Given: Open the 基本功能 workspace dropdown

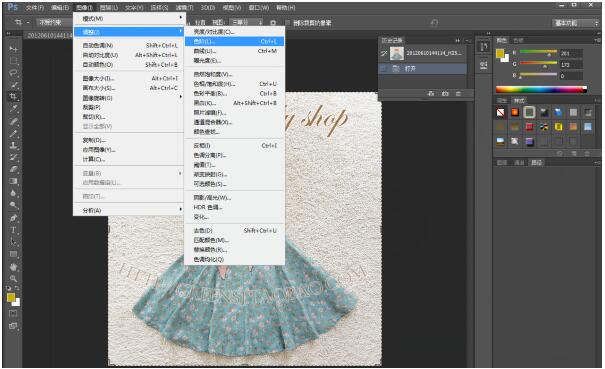Looking at the screenshot, I should coord(575,23).
